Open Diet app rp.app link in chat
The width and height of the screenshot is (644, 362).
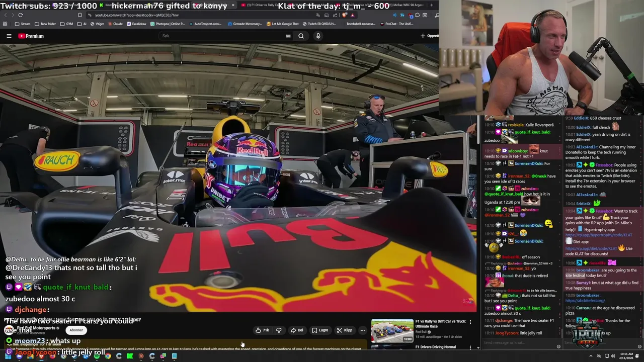click(590, 248)
